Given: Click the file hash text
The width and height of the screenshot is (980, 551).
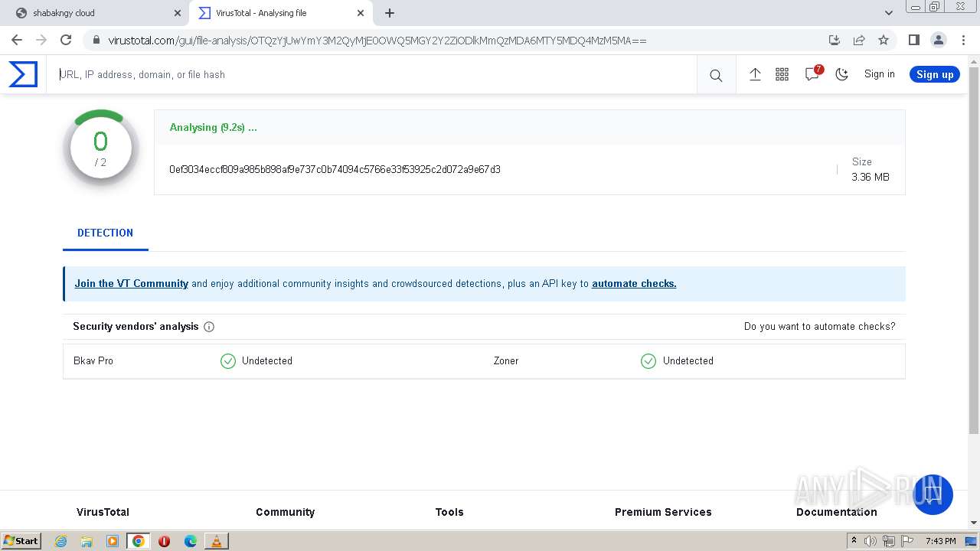Looking at the screenshot, I should [335, 169].
